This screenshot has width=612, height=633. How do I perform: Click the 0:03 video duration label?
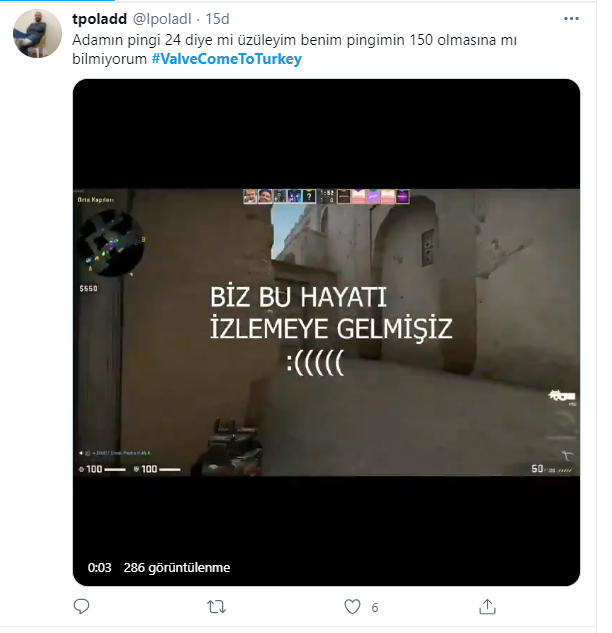pos(99,568)
